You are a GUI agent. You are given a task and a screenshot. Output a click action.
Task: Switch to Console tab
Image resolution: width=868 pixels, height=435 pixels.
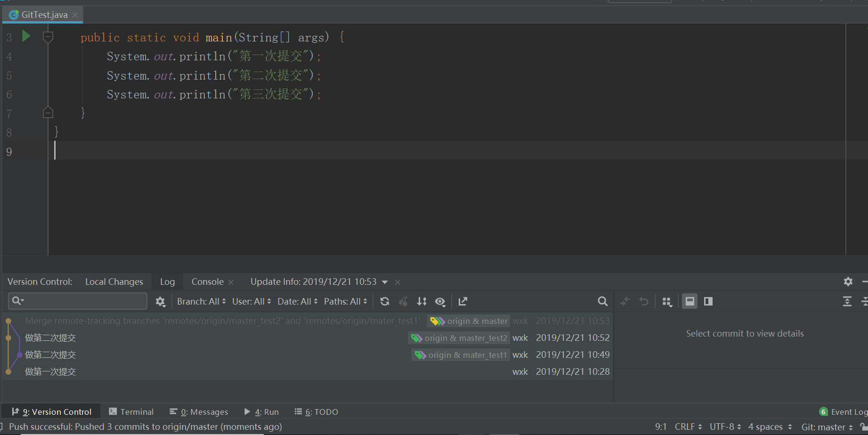tap(207, 282)
